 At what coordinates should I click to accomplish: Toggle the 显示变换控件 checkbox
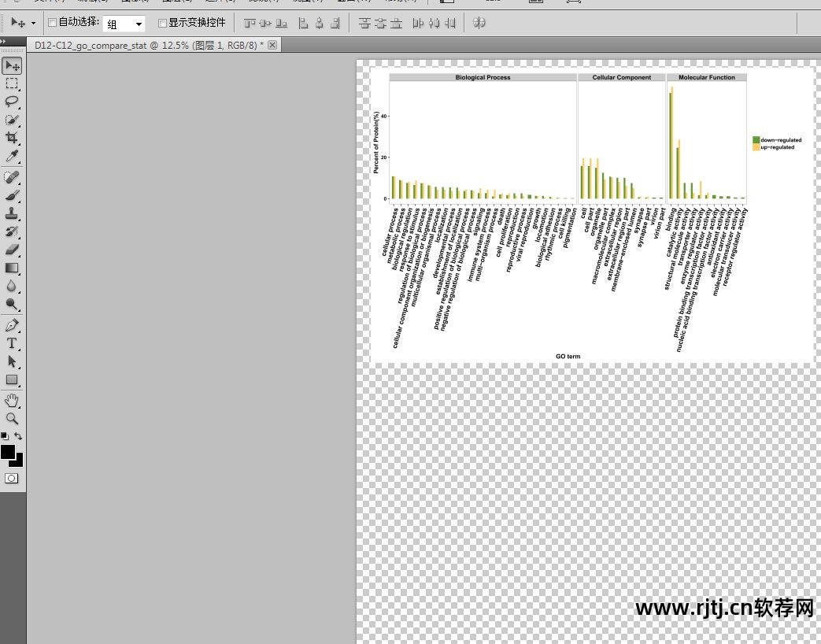[163, 23]
